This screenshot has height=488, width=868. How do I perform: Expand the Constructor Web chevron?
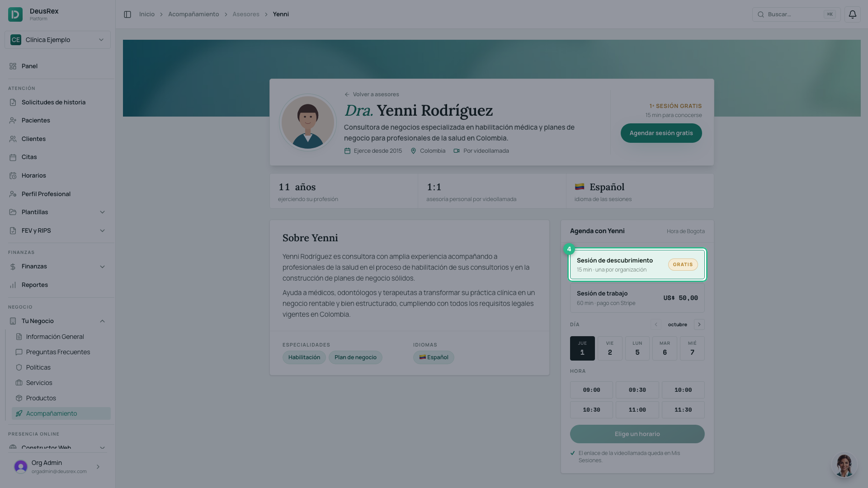pos(102,448)
